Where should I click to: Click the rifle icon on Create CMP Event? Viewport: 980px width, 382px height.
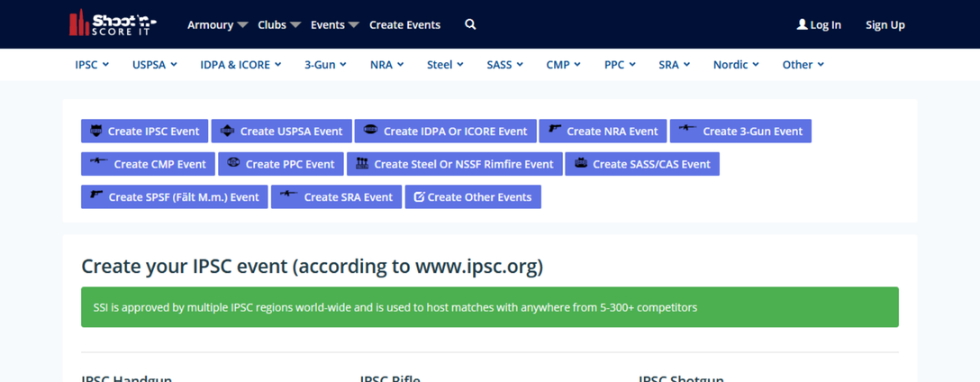[x=99, y=161]
